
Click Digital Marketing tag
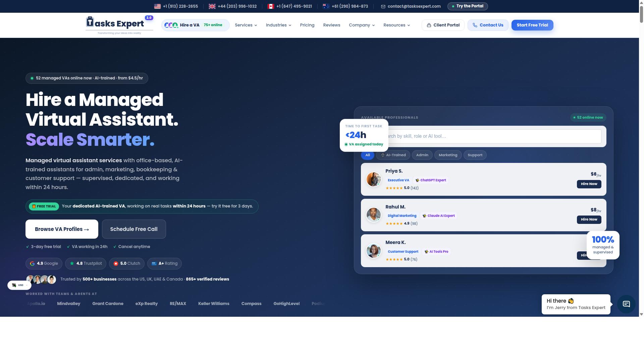click(402, 216)
